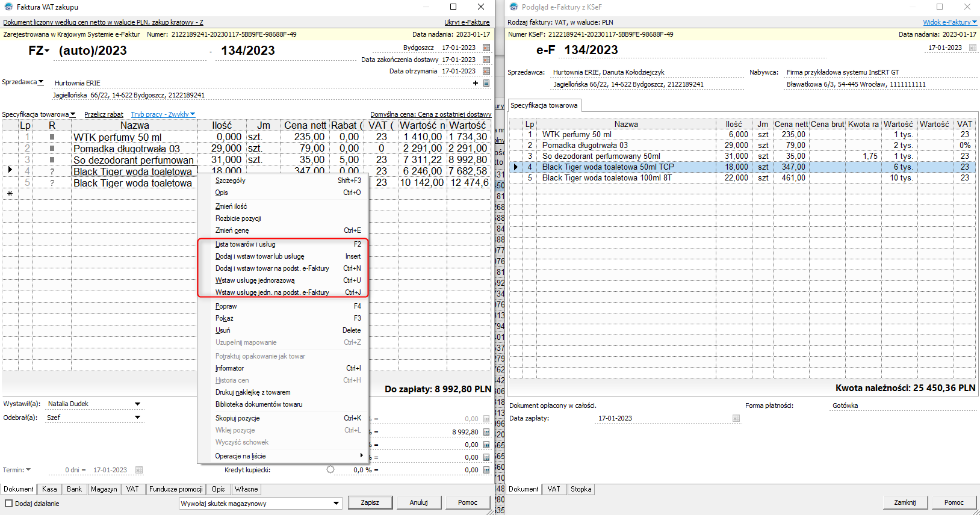Open calculator icon beside 8 992,80 amount
The width and height of the screenshot is (980, 515).
(x=486, y=432)
